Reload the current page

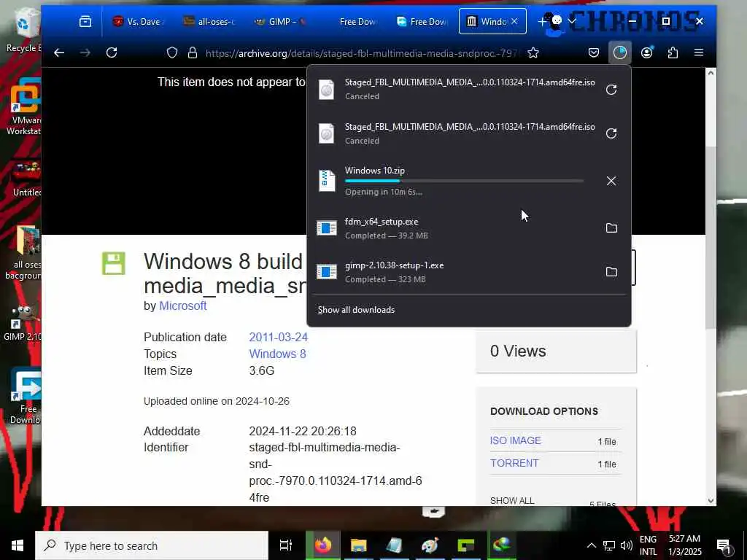pos(112,52)
